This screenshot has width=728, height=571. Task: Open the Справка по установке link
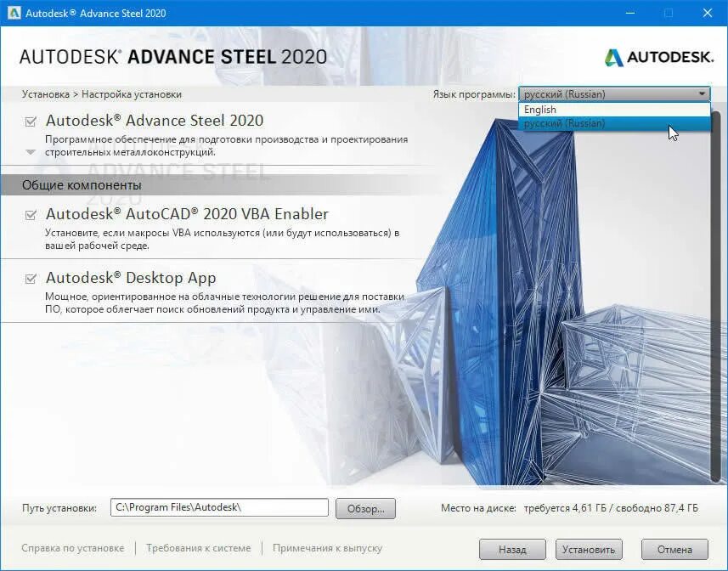pyautogui.click(x=73, y=548)
